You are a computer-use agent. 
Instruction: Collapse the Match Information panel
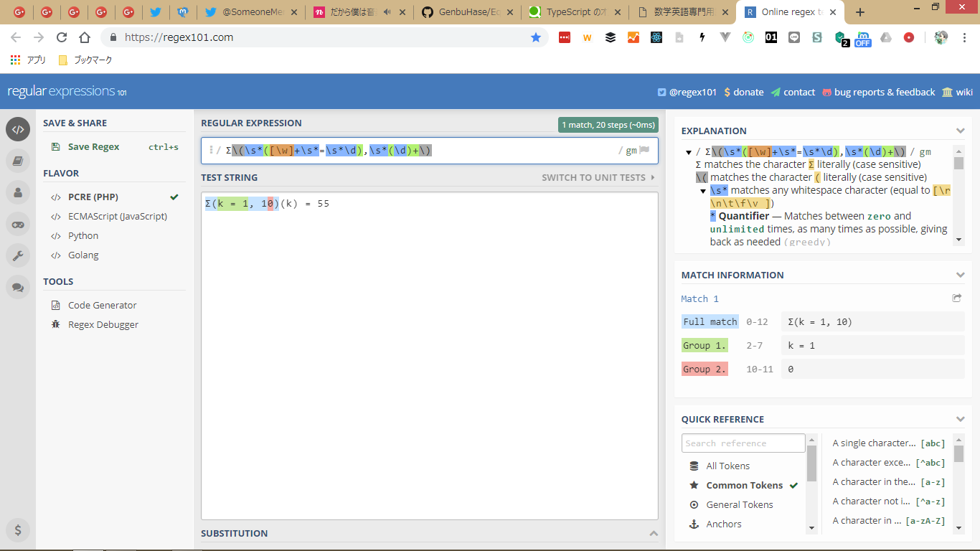click(x=960, y=275)
